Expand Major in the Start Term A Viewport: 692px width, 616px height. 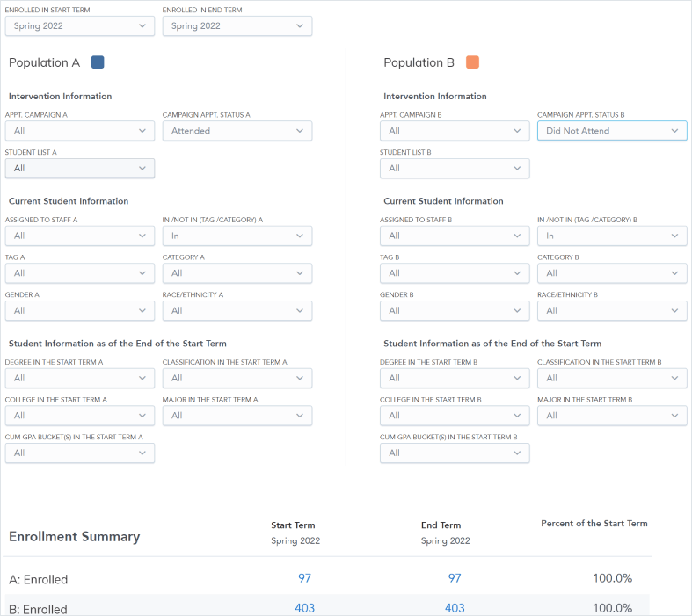(237, 416)
